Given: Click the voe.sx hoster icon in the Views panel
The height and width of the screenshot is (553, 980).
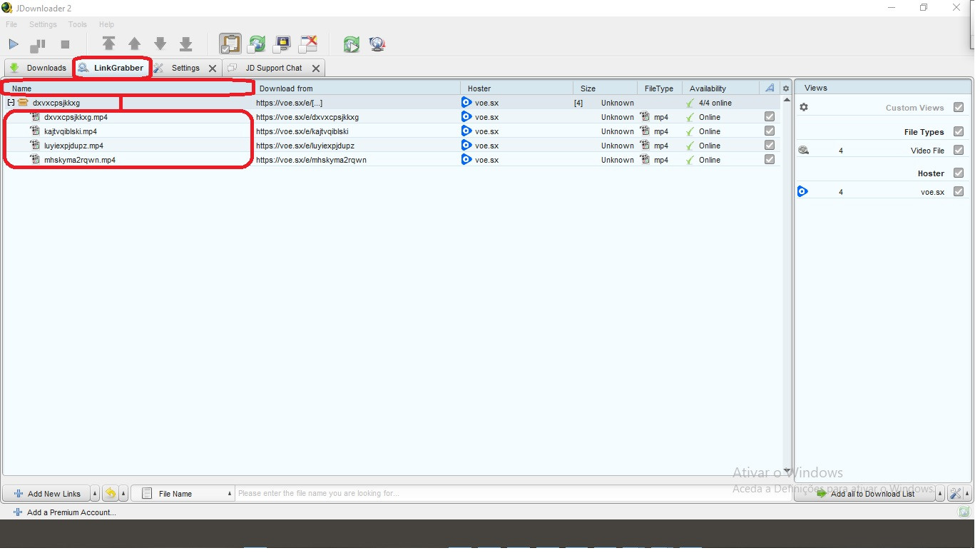Looking at the screenshot, I should 802,191.
